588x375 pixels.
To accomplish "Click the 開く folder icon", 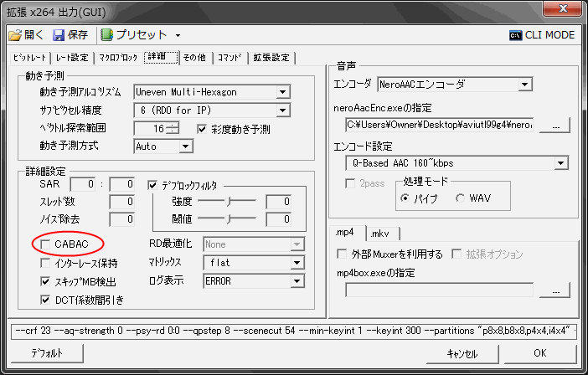I will pyautogui.click(x=15, y=35).
